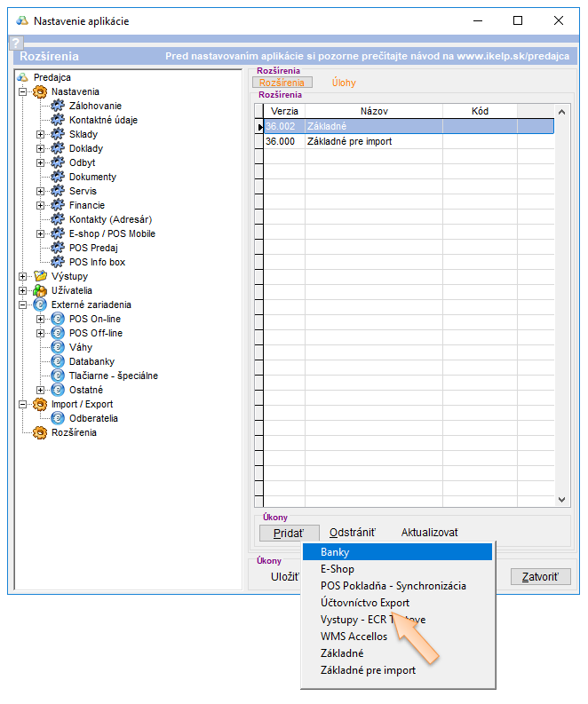Viewport: 588px width, 704px height.
Task: Switch to the Úlohy tab
Action: click(344, 83)
